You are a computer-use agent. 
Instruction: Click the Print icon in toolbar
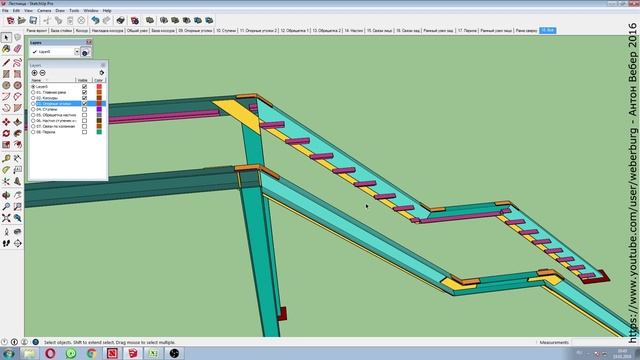pos(120,20)
